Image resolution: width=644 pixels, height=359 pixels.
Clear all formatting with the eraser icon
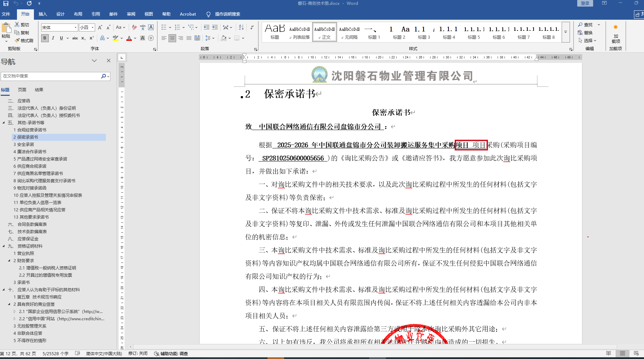pyautogui.click(x=134, y=27)
